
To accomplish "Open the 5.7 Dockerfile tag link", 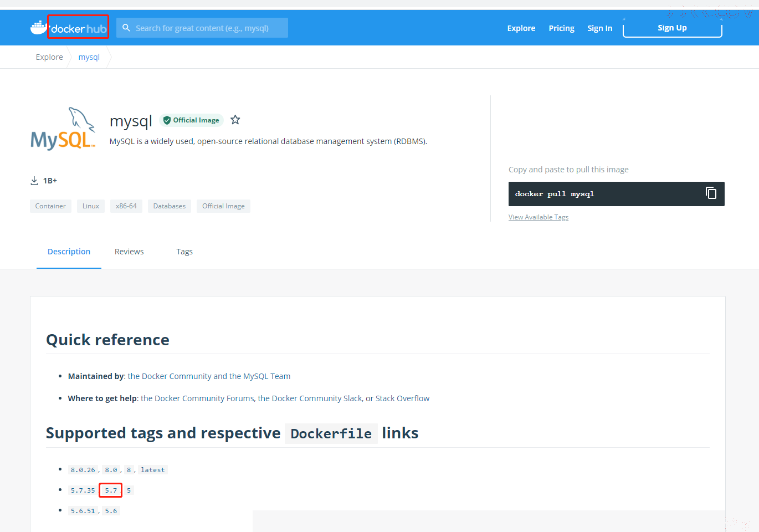I will click(111, 490).
